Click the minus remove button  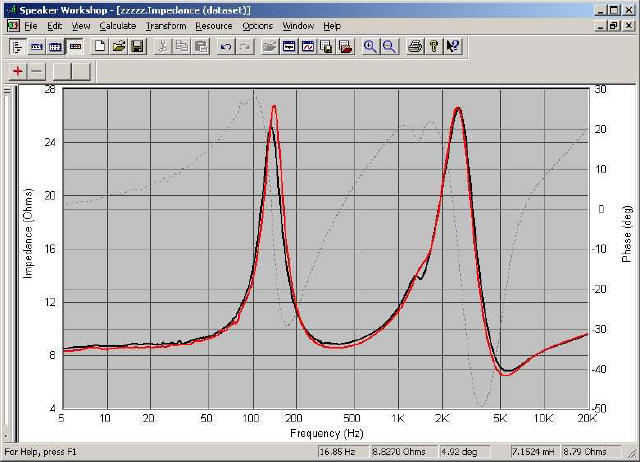click(37, 71)
